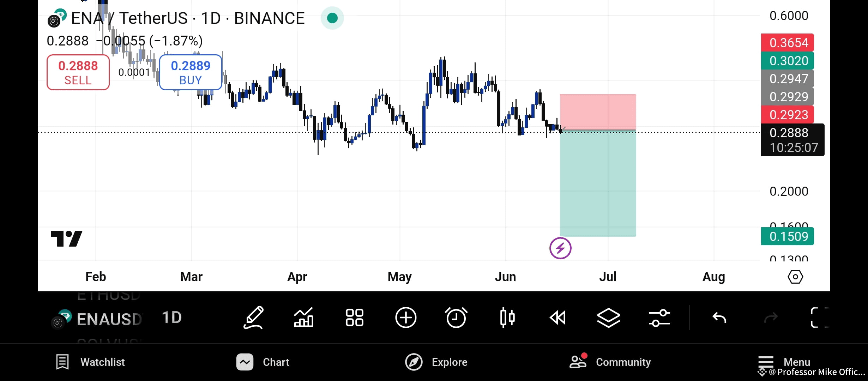Open the multi-chart layout grid icon
868x381 pixels.
[x=354, y=317]
